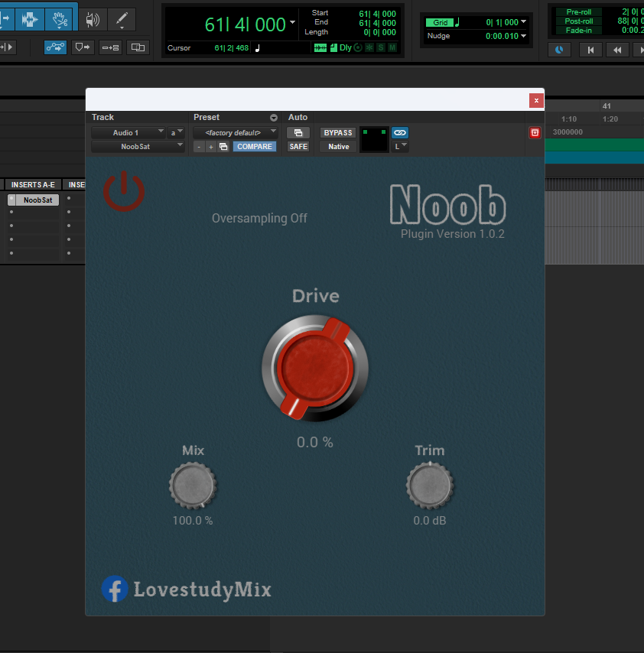Click the link controls chain icon
The image size is (644, 653).
[399, 132]
